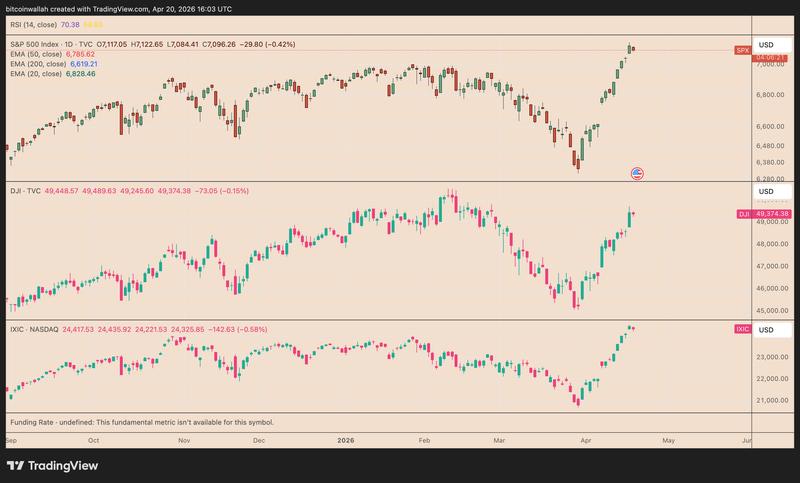800x483 pixels.
Task: Click the RSI value 70.38
Action: (70, 24)
